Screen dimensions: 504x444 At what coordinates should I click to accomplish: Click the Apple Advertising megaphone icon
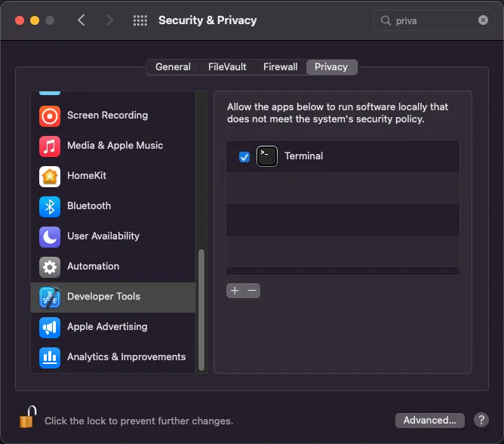pyautogui.click(x=50, y=328)
